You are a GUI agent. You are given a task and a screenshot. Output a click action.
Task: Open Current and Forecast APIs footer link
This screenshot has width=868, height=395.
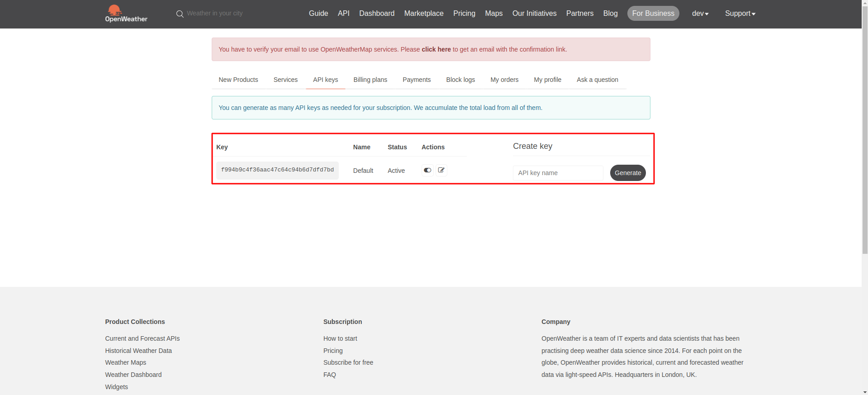(x=142, y=338)
